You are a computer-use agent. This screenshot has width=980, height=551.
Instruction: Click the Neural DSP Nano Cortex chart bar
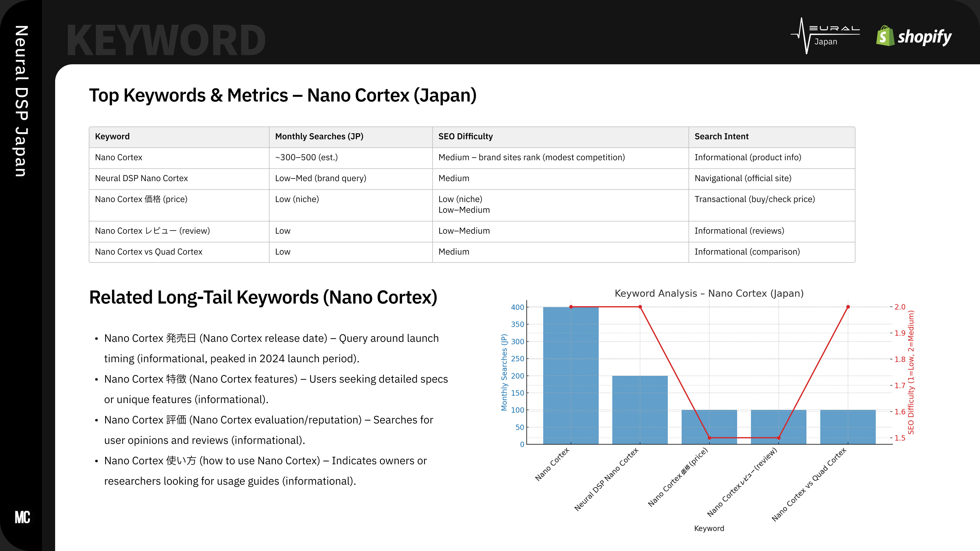click(640, 410)
